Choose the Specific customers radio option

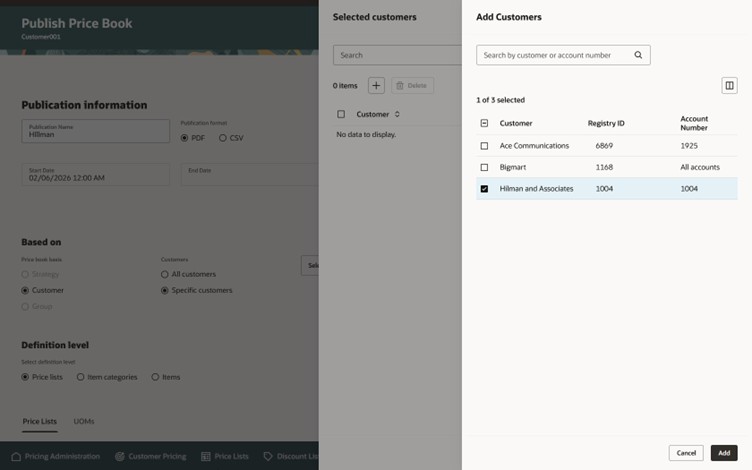tap(164, 291)
